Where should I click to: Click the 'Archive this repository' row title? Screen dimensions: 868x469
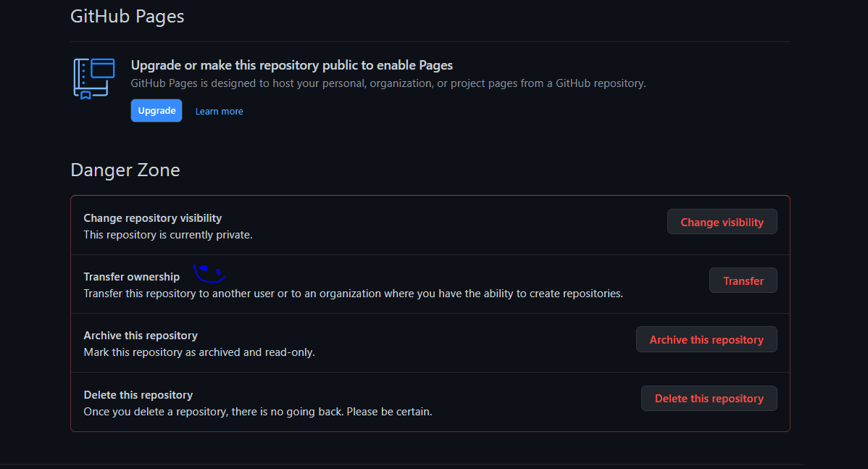(141, 336)
